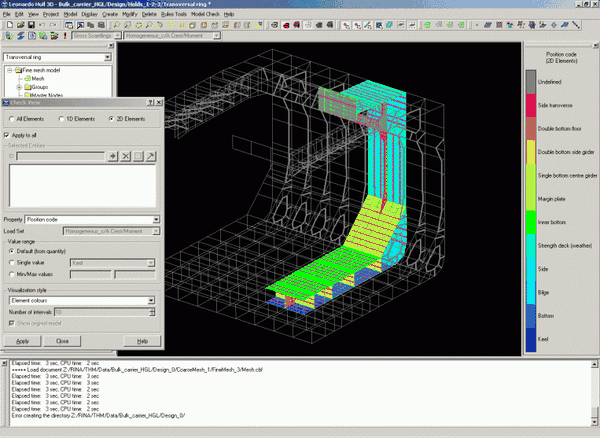The image size is (600, 438).
Task: Open the Property Position code dropdown
Action: tap(156, 218)
